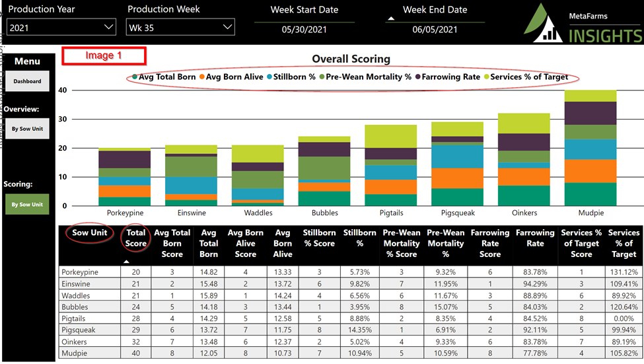Select Einswine row in table
644x364 pixels.
[351, 283]
